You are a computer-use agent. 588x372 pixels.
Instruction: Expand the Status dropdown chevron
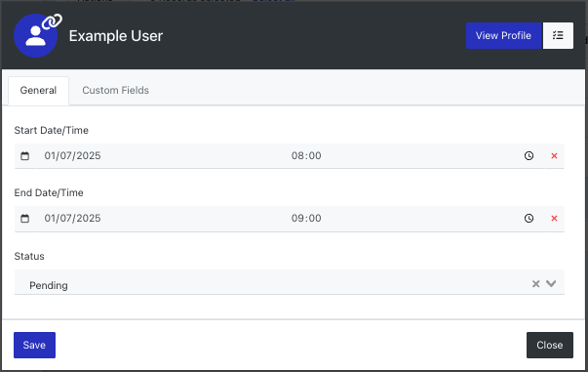(551, 283)
